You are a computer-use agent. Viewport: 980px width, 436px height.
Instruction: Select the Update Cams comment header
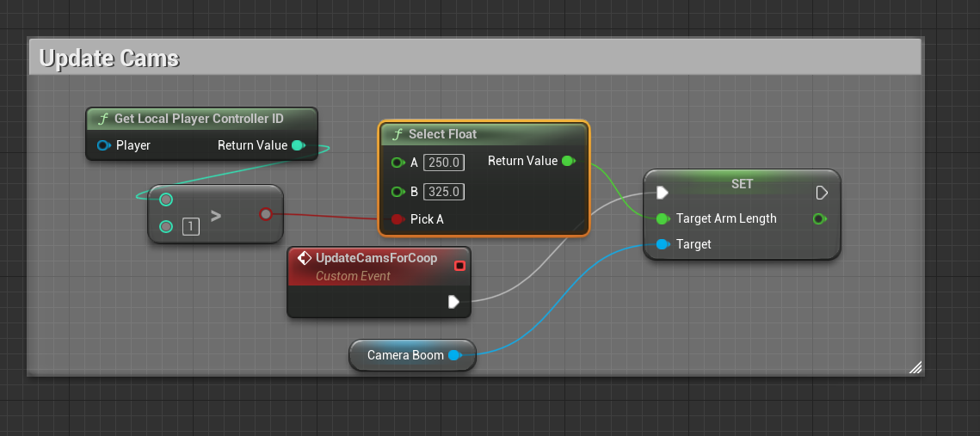475,58
